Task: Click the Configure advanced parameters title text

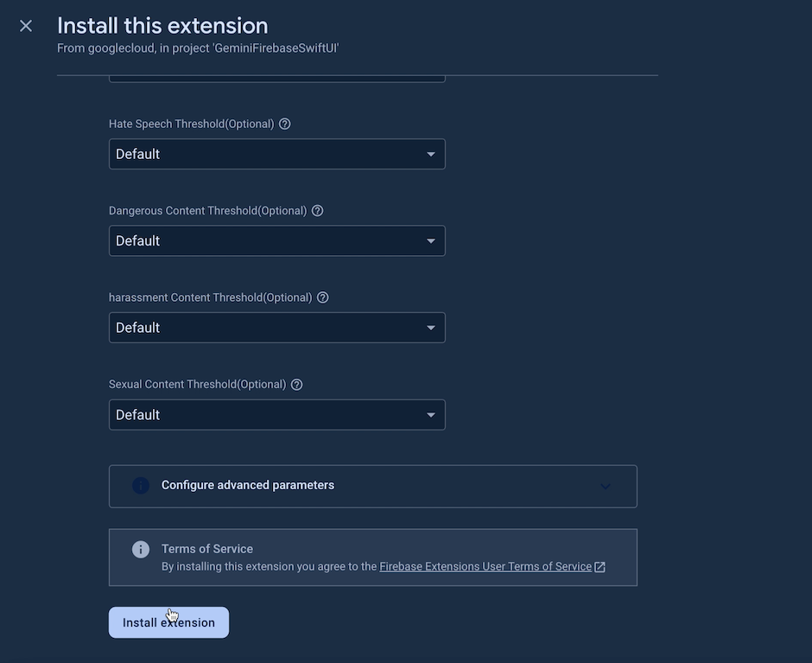Action: [248, 485]
